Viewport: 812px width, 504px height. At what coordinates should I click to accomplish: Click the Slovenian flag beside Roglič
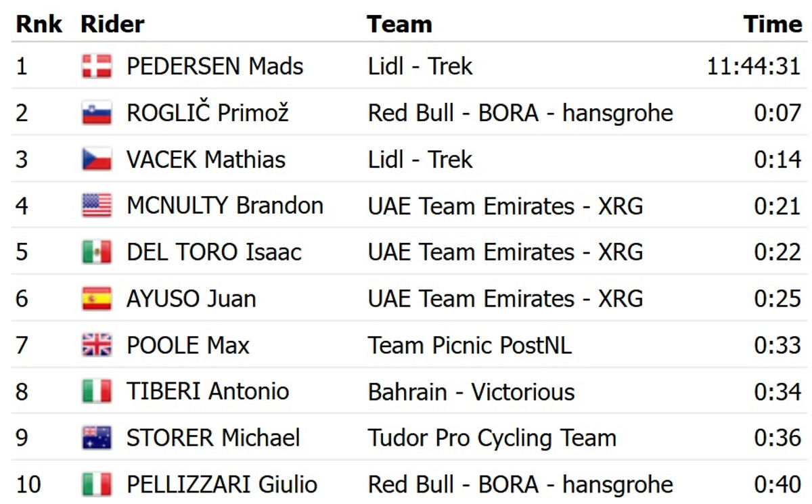click(x=97, y=113)
